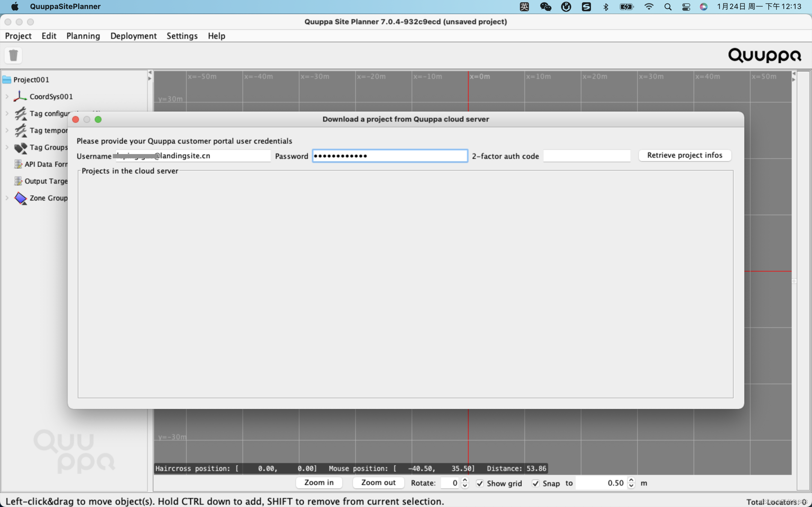
Task: Toggle the Show grid checkbox
Action: (480, 483)
